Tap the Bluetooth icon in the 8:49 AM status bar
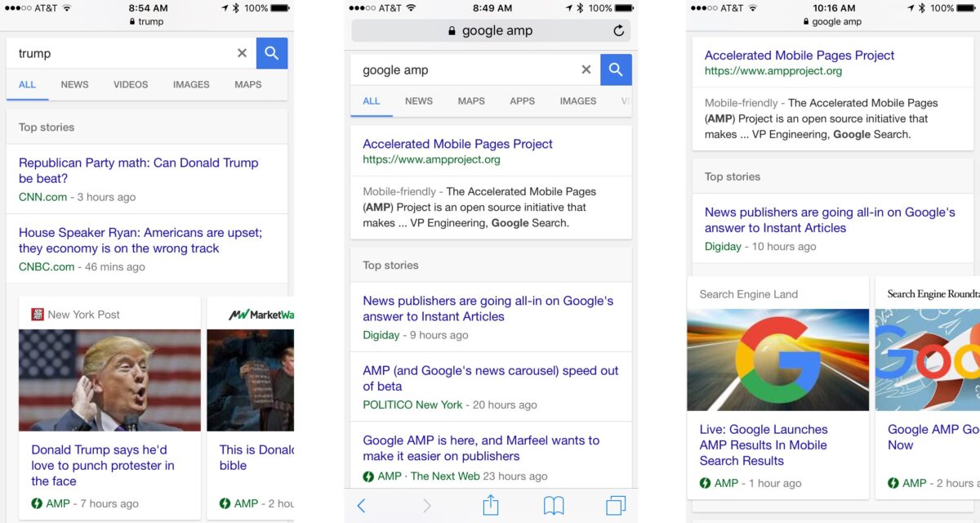This screenshot has height=523, width=980. pos(580,8)
